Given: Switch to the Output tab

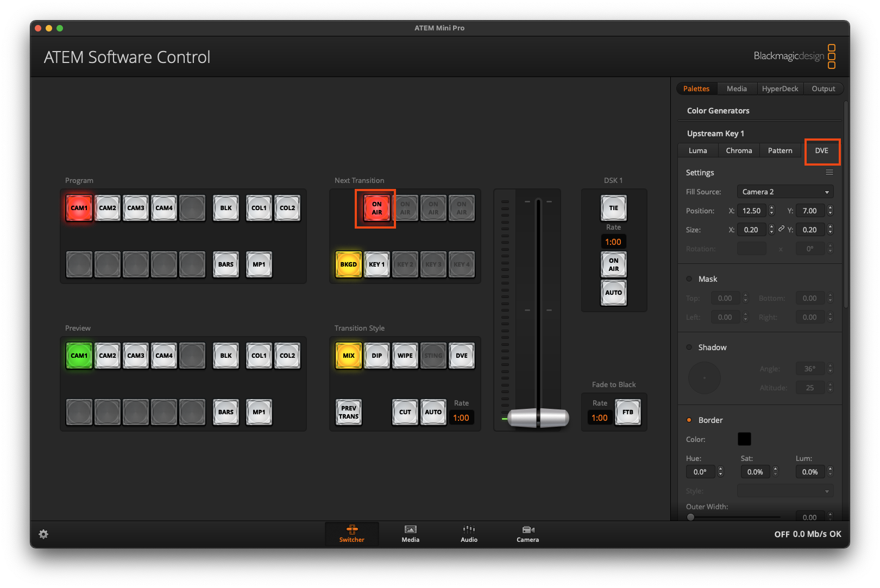Looking at the screenshot, I should tap(824, 88).
